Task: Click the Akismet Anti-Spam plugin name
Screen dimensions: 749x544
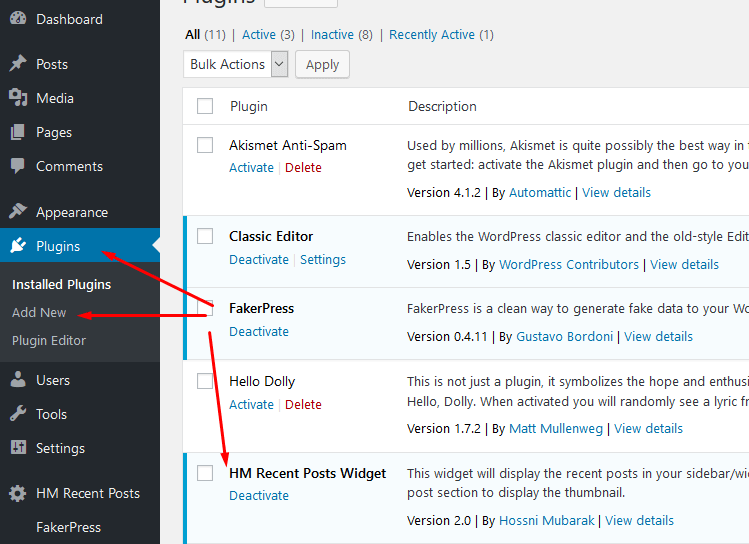Action: [x=288, y=145]
